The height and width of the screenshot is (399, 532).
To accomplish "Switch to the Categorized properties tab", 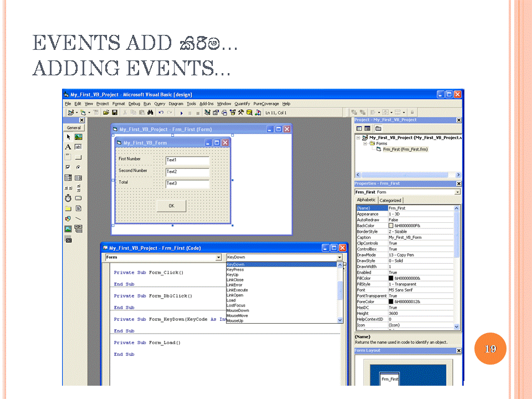I will 390,201.
